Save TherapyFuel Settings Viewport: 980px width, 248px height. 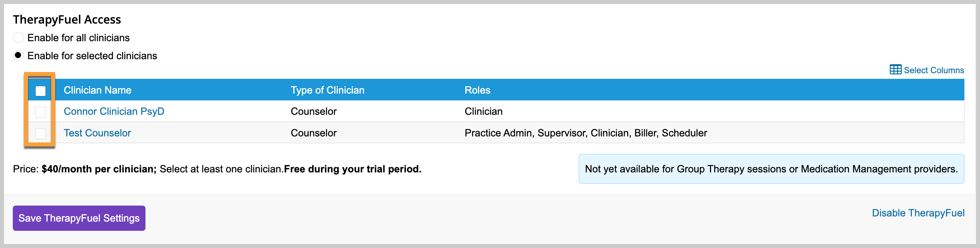pos(79,218)
